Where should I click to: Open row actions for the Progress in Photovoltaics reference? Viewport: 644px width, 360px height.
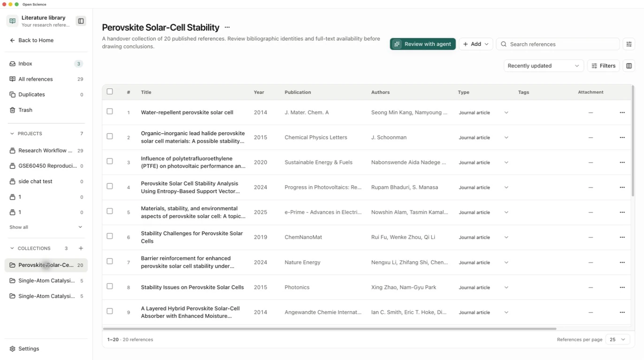(622, 187)
